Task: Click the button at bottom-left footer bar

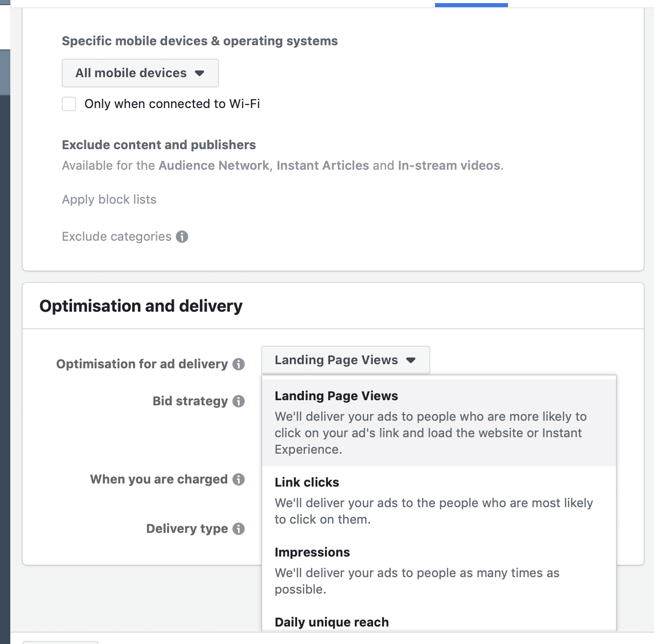Action: pos(61,642)
